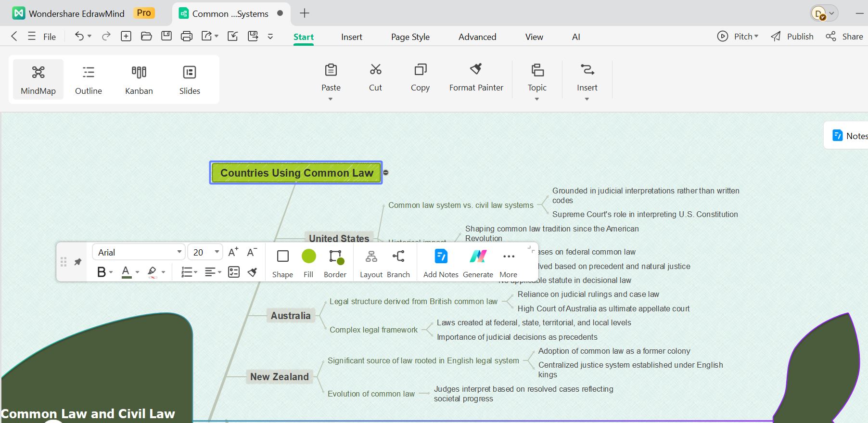Open Border options in floating toolbar
This screenshot has height=423, width=868.
pos(335,262)
